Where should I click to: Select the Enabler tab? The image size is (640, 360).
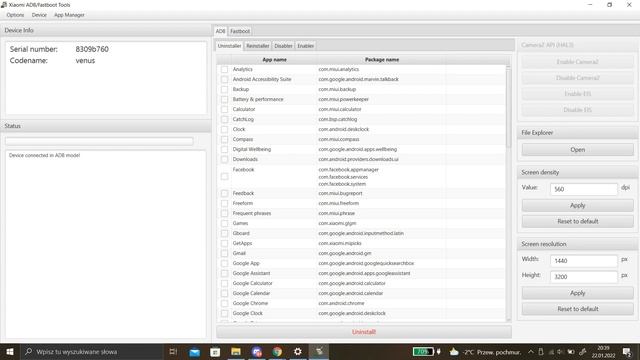pos(305,46)
